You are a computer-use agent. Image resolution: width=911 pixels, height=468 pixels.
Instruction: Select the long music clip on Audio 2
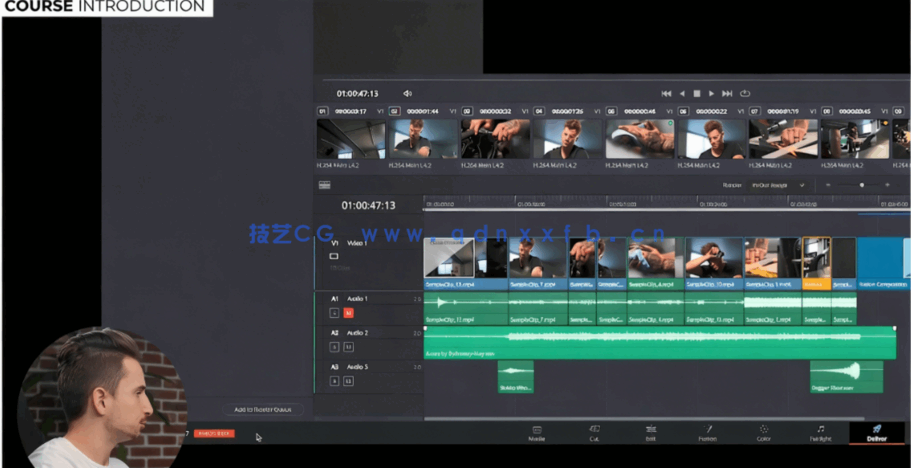(x=660, y=343)
